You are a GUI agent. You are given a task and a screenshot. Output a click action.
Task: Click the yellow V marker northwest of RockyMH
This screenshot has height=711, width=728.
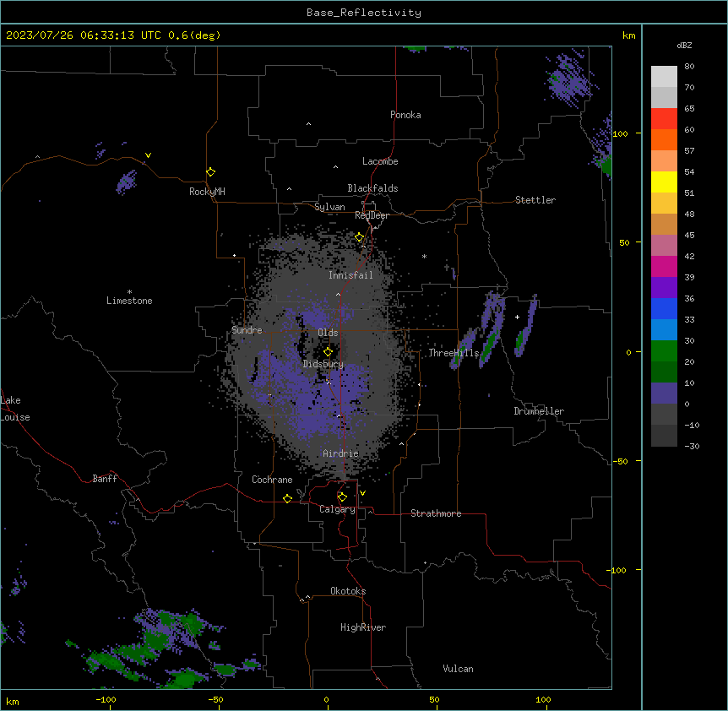coord(148,155)
